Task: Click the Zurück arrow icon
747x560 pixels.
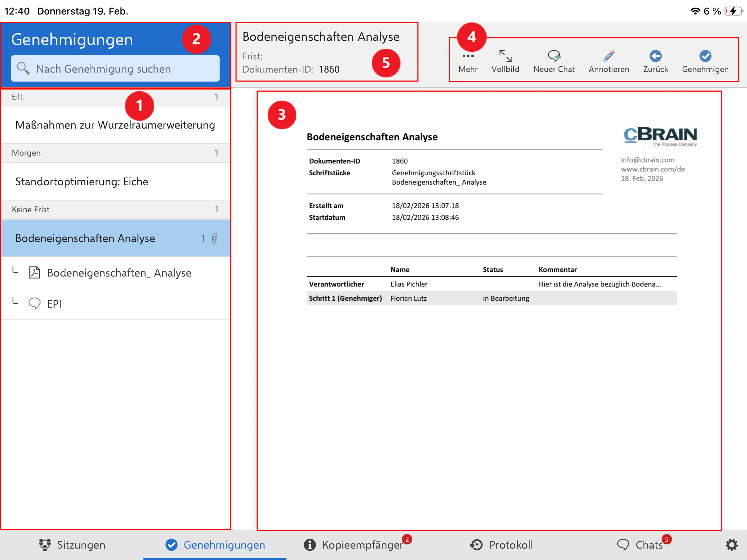Action: 655,56
